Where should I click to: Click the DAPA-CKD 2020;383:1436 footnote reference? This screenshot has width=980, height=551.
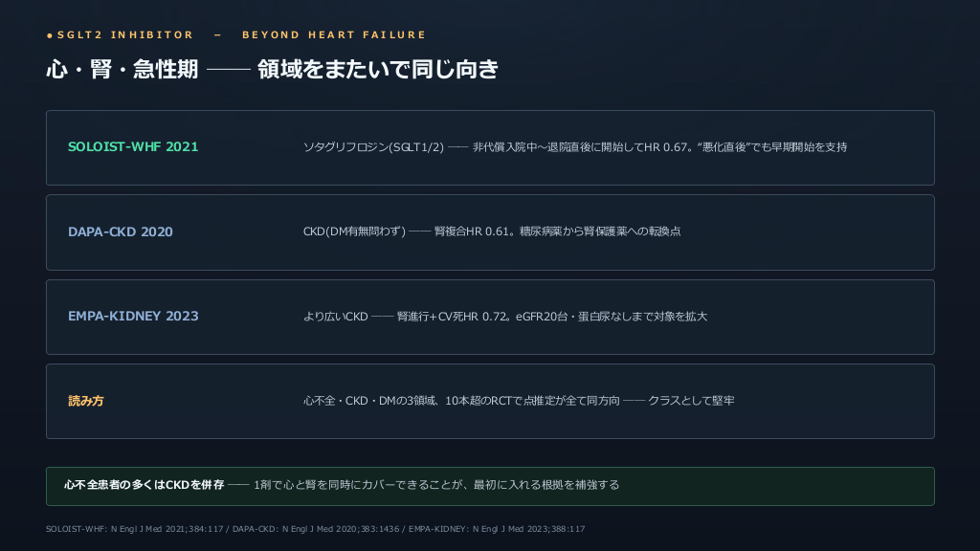(316, 529)
